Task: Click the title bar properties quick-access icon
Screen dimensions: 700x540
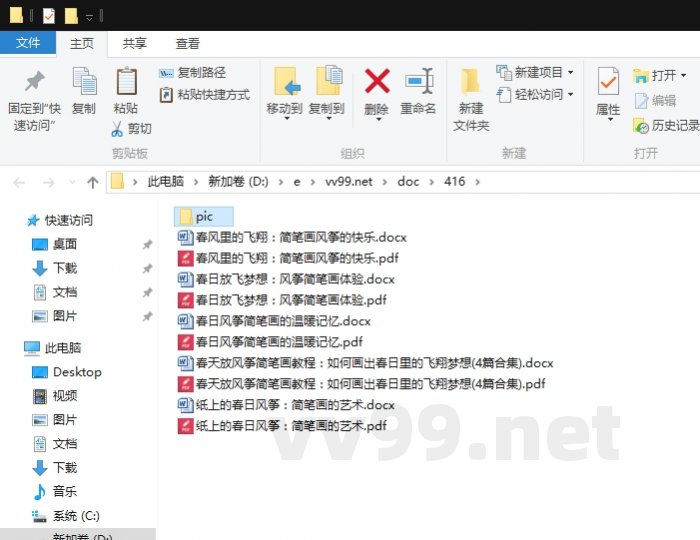Action: click(49, 17)
